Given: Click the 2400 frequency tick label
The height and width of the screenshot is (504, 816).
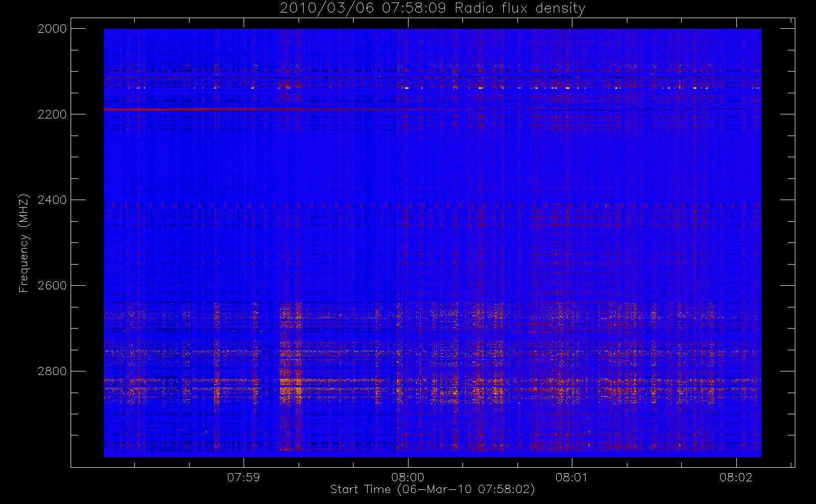Looking at the screenshot, I should coord(52,200).
